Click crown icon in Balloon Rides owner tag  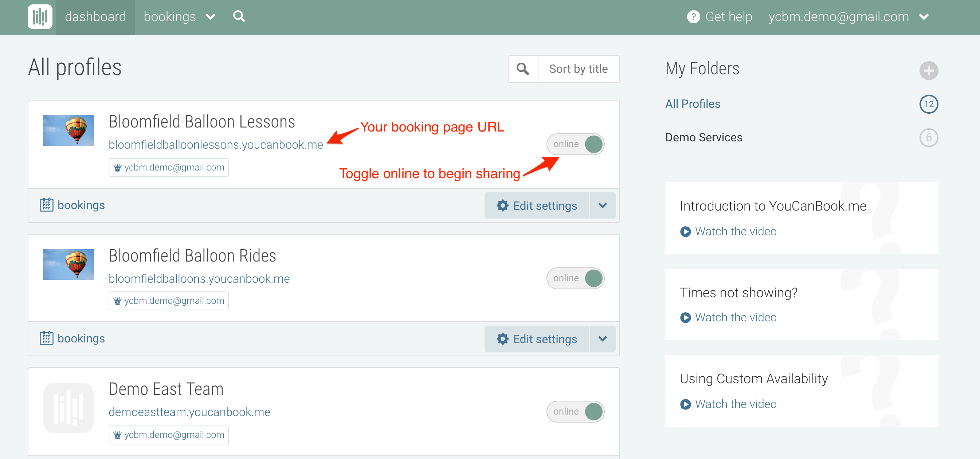click(x=118, y=301)
